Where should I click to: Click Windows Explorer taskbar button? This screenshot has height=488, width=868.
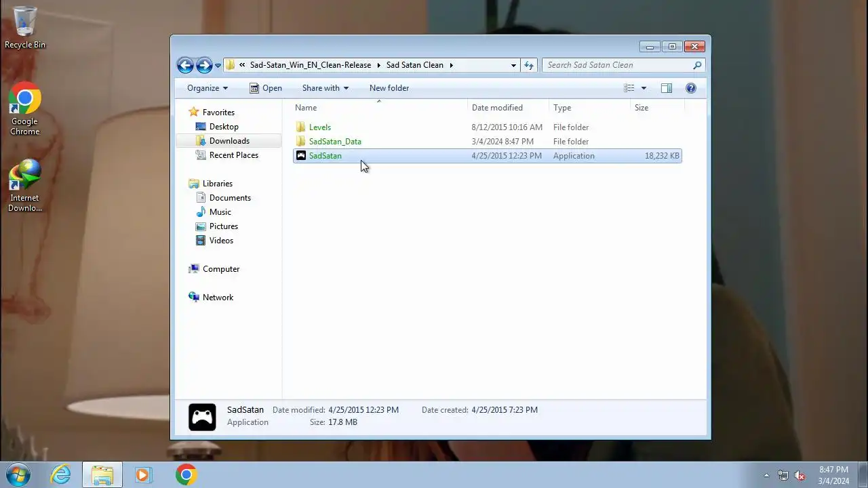(102, 475)
